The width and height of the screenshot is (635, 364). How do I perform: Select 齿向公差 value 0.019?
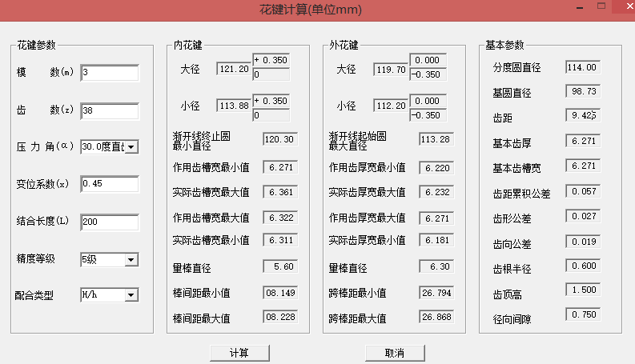coord(583,242)
